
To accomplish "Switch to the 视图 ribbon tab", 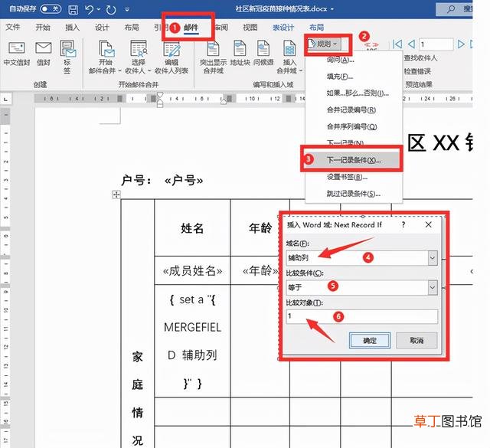I will click(x=250, y=28).
